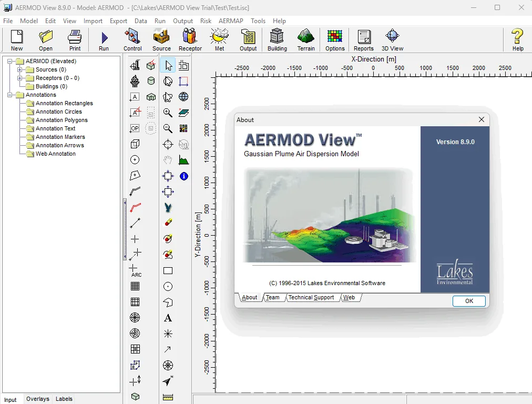Screen dimensions: 532x404
Task: Click the blue information icon in tool palette
Action: 184,176
